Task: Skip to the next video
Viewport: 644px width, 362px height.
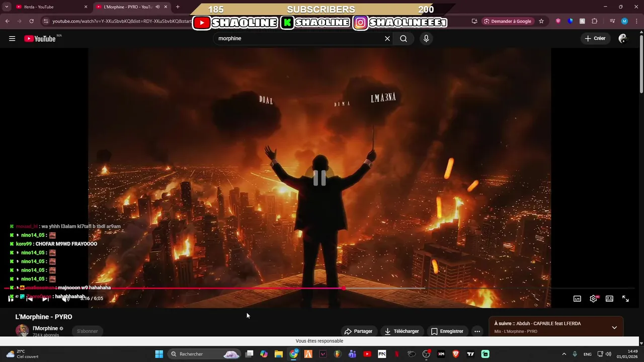Action: 45,299
